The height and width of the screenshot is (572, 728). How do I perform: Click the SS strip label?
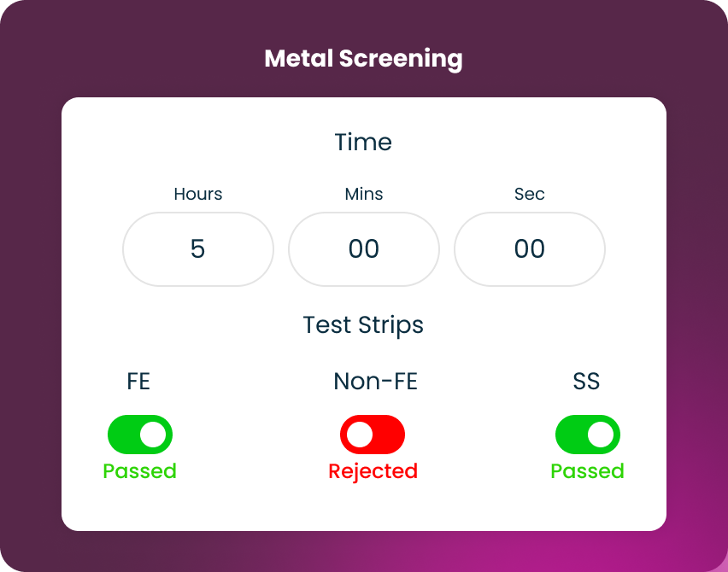pyautogui.click(x=587, y=381)
